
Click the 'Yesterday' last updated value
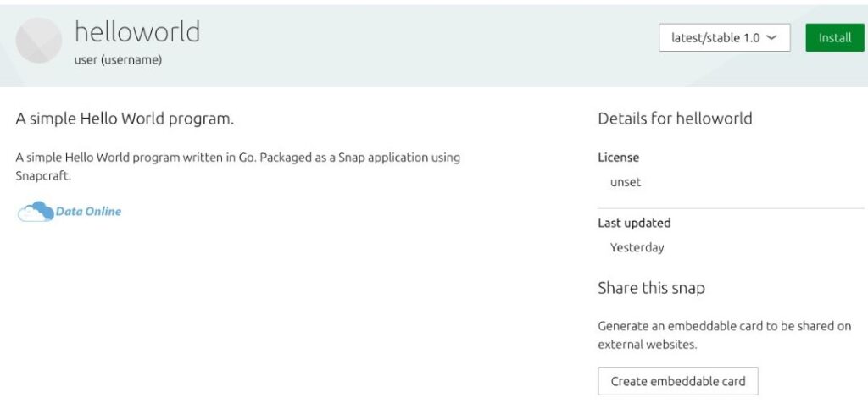coord(637,247)
